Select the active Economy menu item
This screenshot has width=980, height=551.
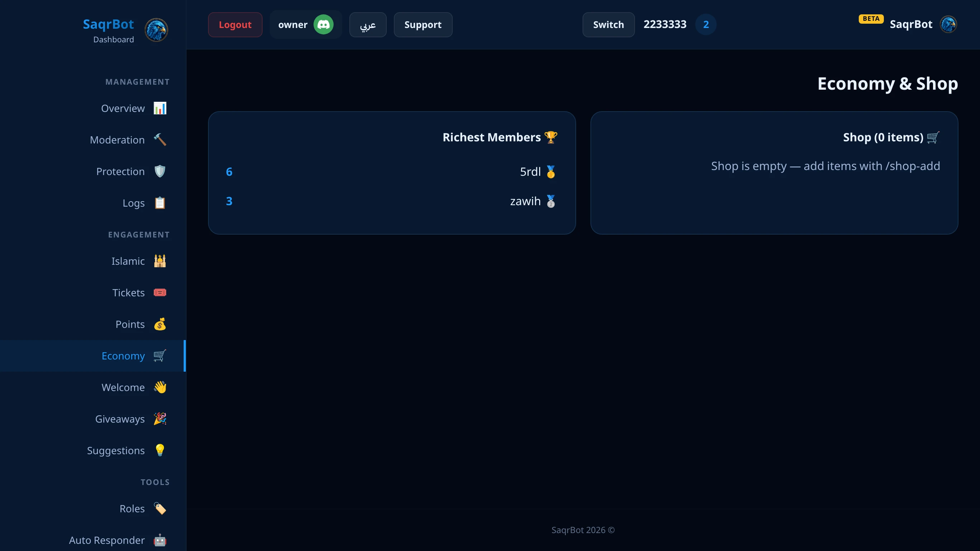click(x=93, y=356)
